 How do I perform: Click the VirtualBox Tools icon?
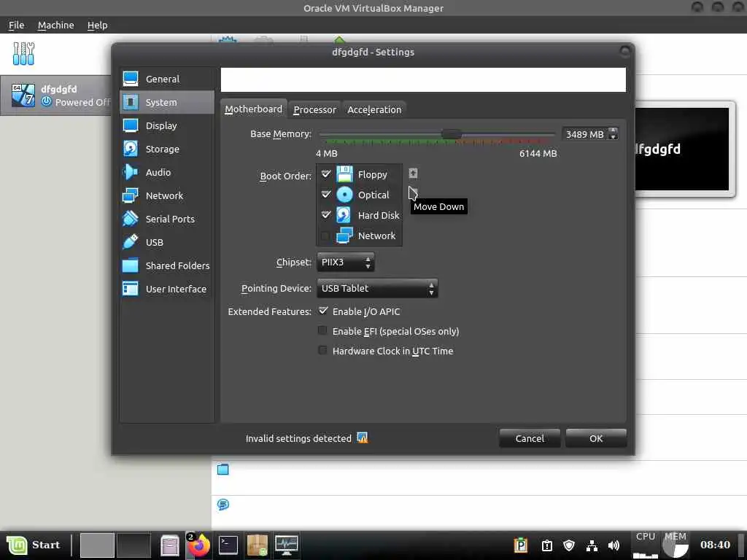(23, 54)
